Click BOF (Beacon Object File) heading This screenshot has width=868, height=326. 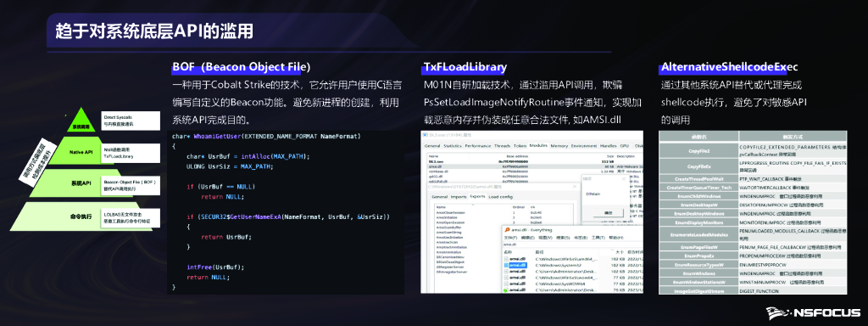242,67
